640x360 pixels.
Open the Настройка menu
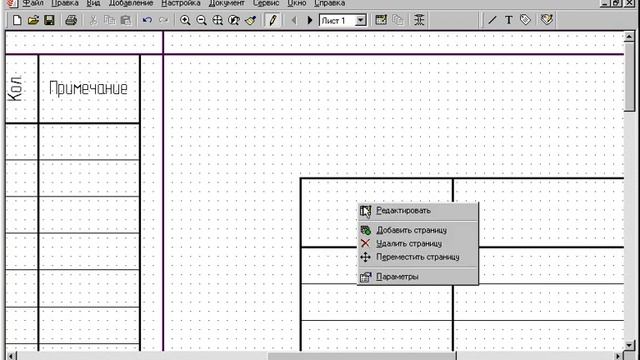click(x=181, y=3)
